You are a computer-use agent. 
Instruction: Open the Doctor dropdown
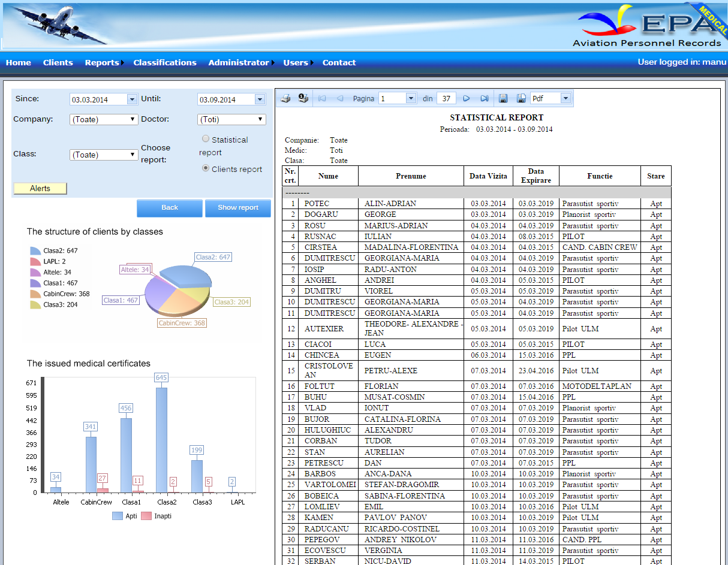(231, 119)
